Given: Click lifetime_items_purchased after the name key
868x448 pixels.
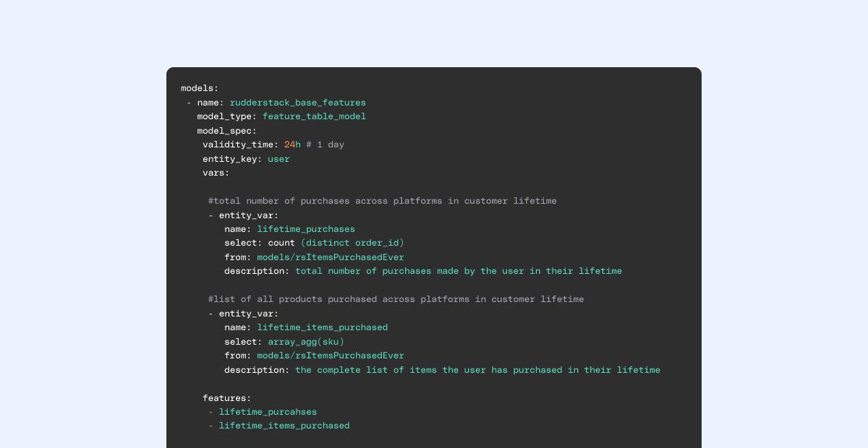Looking at the screenshot, I should tap(322, 327).
